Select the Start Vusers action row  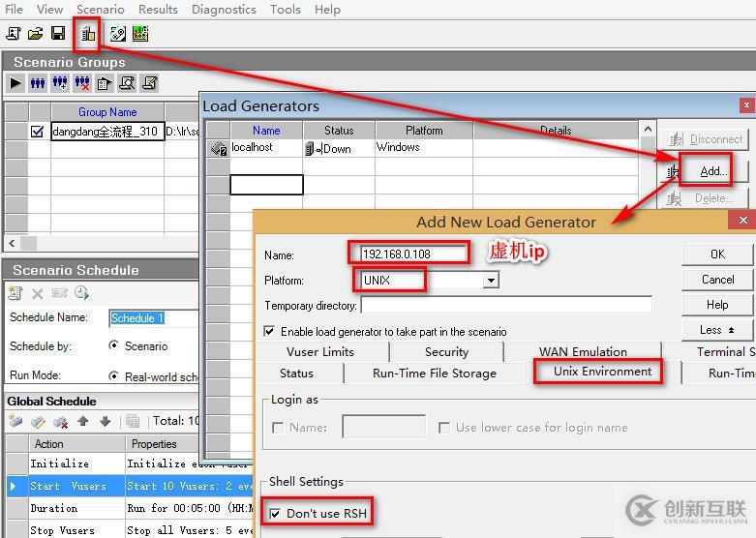click(130, 486)
